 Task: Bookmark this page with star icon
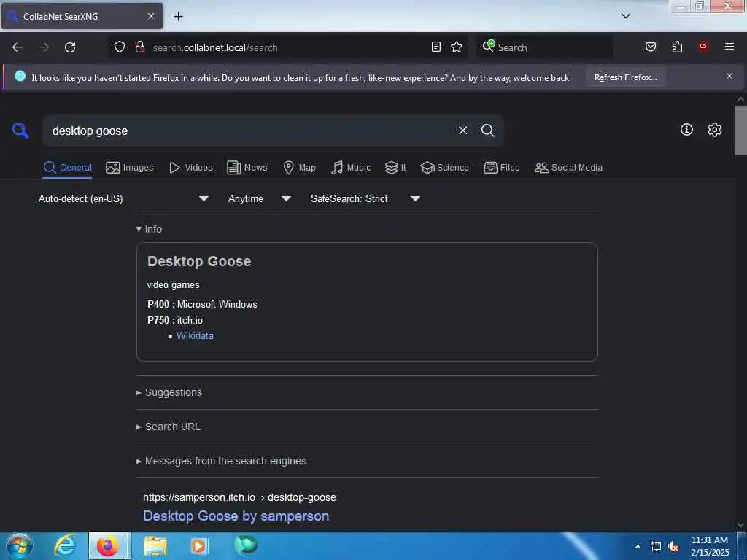pos(457,47)
